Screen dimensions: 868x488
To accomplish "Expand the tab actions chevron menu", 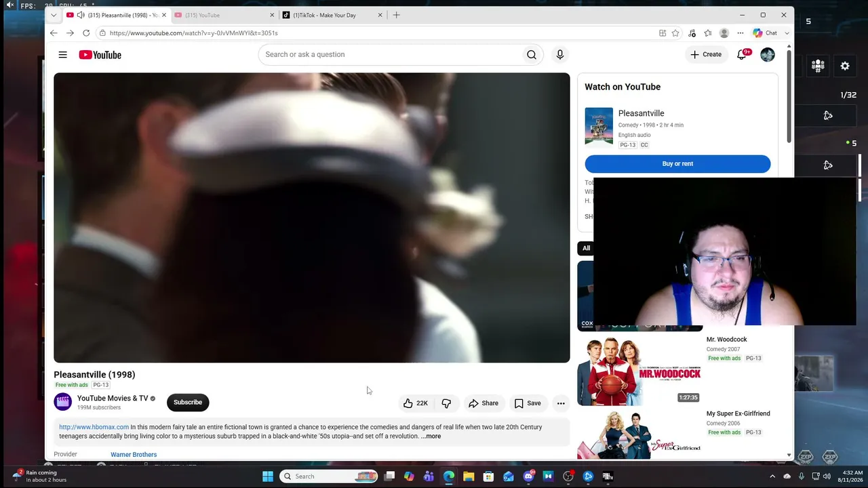I will [x=54, y=15].
